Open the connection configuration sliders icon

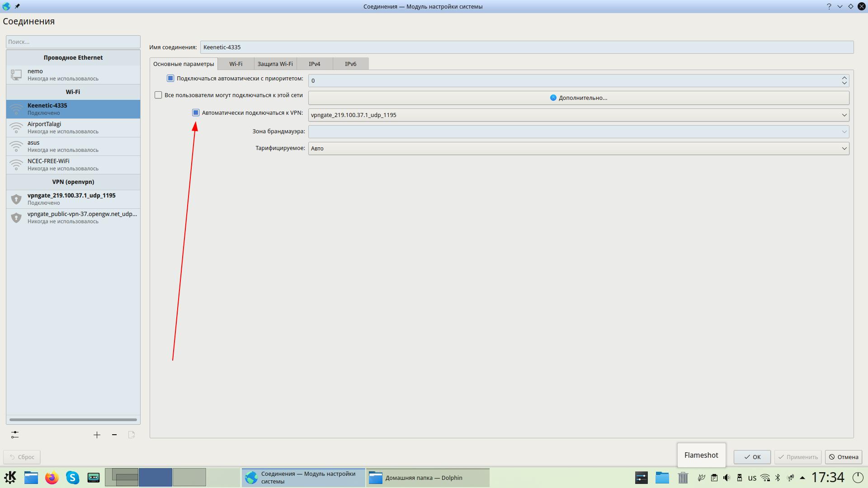15,435
